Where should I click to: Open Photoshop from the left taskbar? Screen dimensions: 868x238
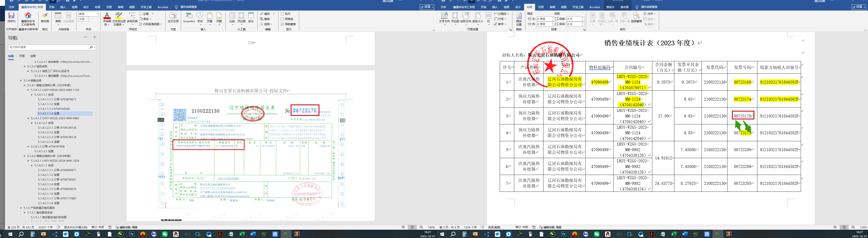click(x=132, y=234)
